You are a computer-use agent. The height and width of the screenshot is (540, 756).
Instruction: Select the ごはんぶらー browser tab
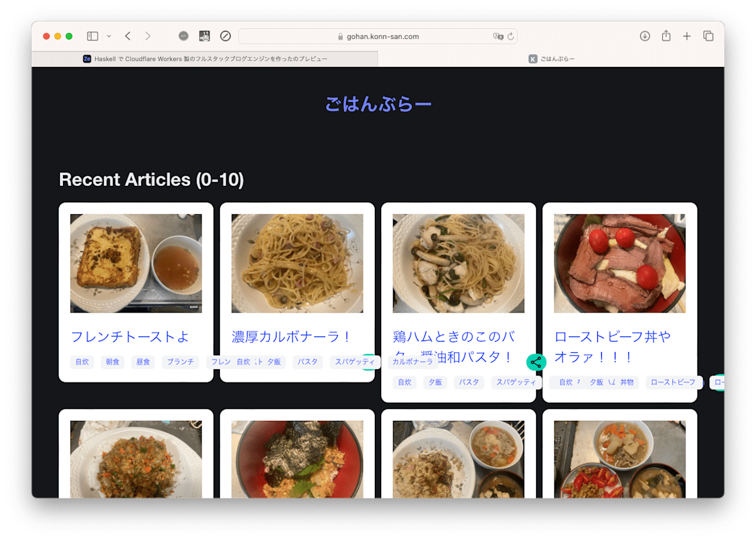551,59
